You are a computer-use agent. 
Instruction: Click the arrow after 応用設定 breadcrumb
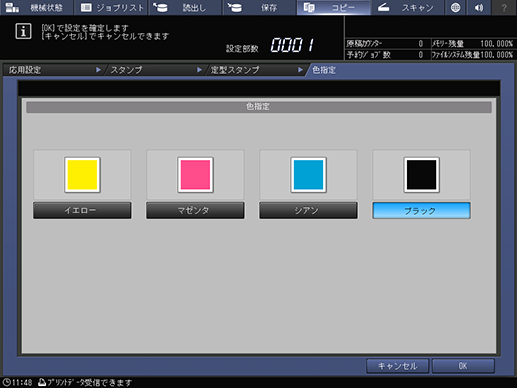click(x=98, y=70)
